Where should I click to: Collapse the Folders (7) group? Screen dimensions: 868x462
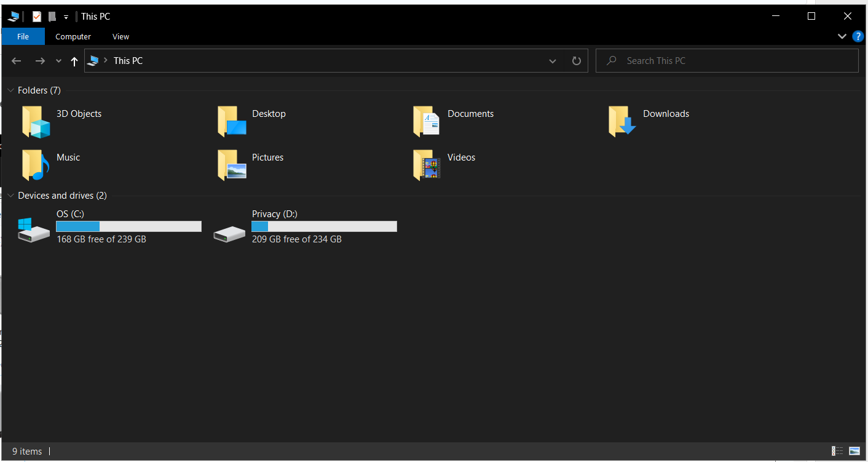10,90
